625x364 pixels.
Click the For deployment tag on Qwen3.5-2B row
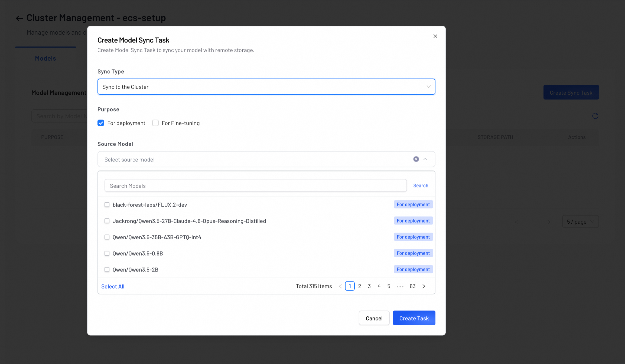pyautogui.click(x=413, y=269)
